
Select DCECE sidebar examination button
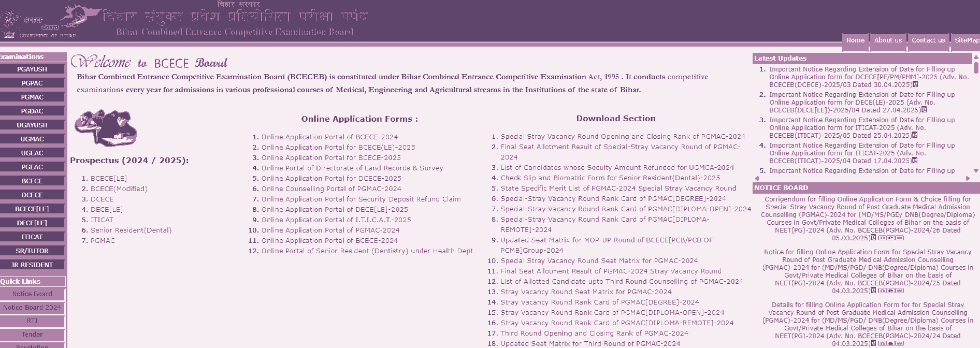point(32,195)
